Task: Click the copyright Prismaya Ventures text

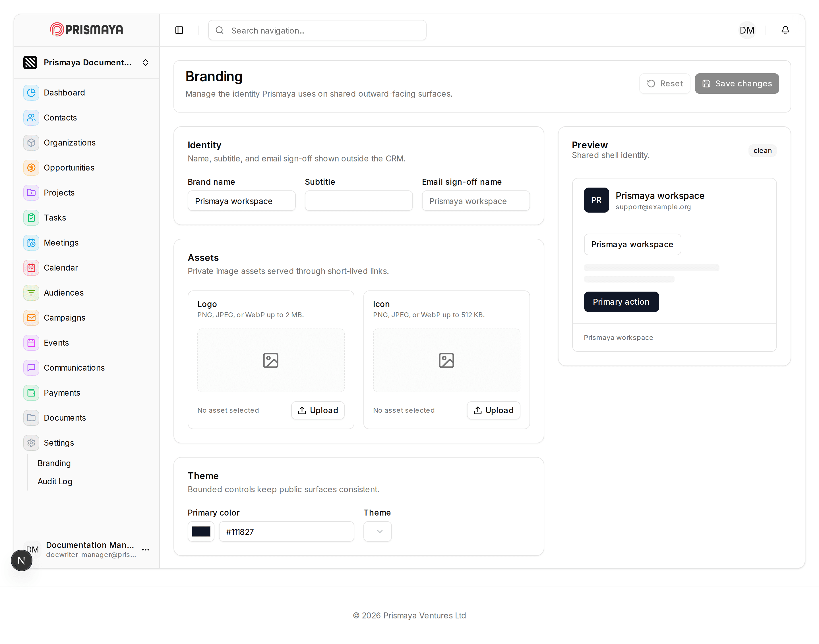Action: [409, 615]
